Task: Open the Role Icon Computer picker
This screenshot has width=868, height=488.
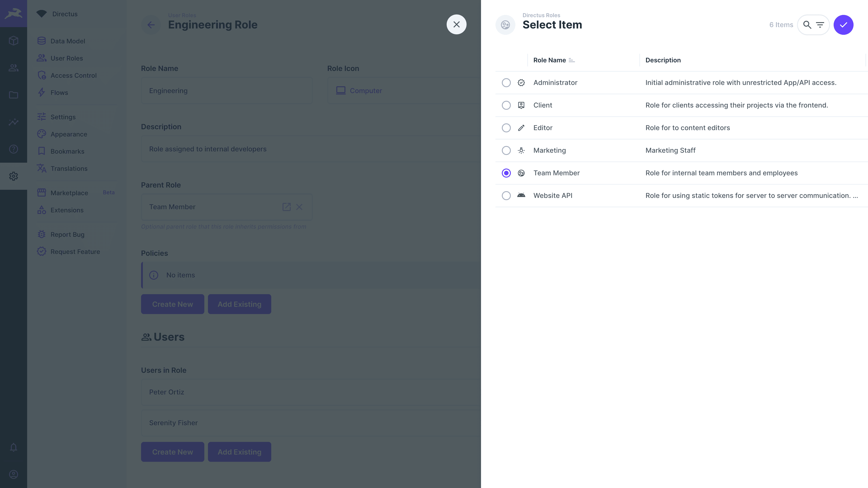Action: click(x=404, y=90)
